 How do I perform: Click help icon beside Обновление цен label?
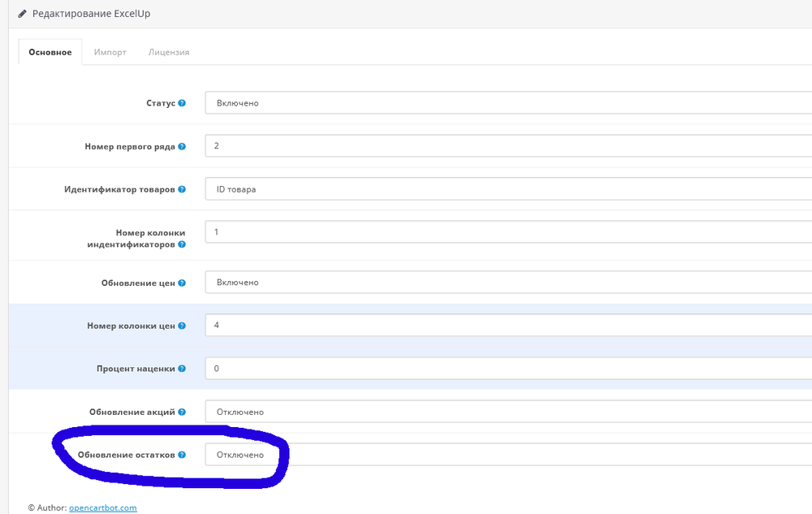(182, 283)
